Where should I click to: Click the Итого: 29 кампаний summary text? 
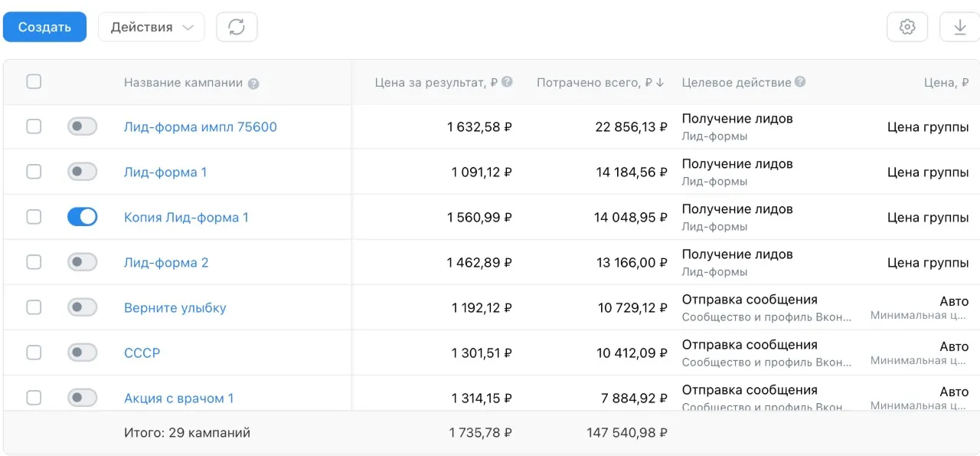187,433
